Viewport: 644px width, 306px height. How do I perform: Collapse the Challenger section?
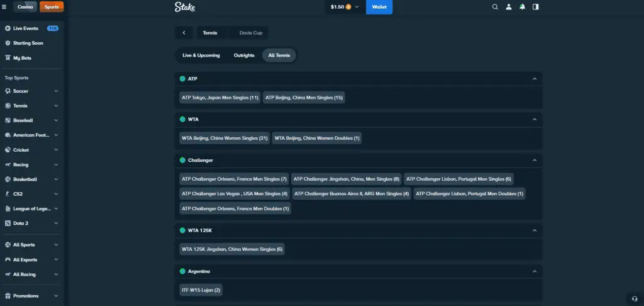pyautogui.click(x=535, y=160)
